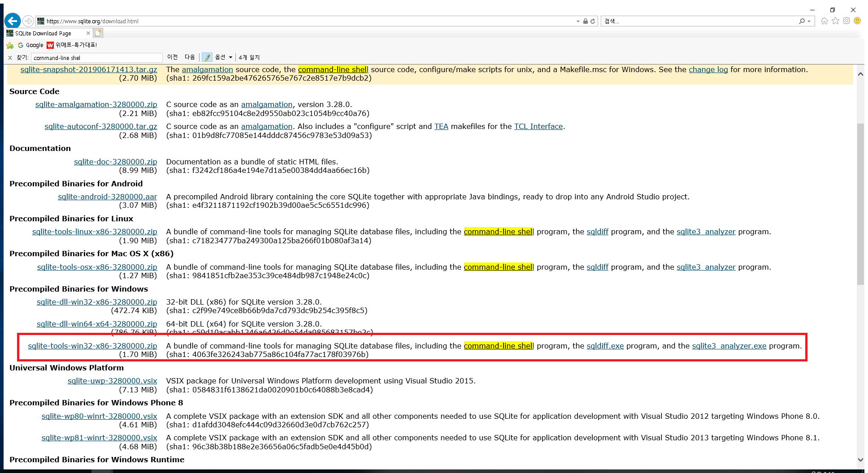Open the Tools gear icon
868x473 pixels.
846,21
